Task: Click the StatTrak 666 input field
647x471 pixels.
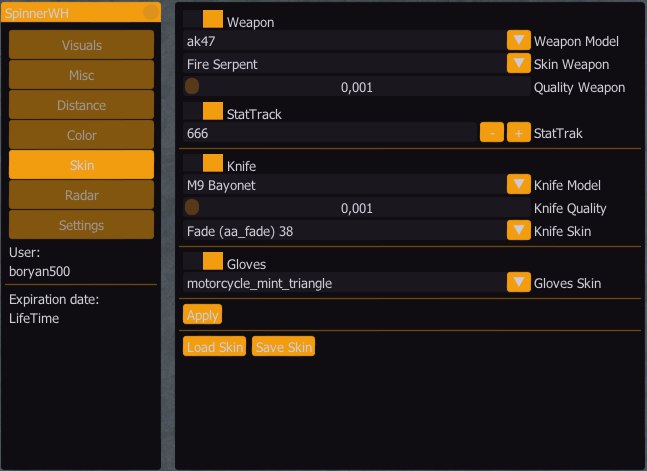Action: [330, 133]
